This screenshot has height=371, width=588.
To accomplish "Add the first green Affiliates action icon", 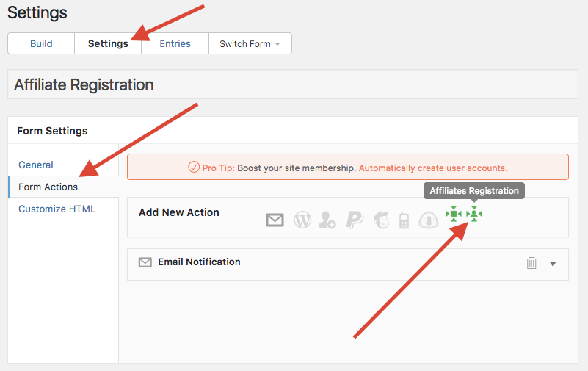I will pos(454,214).
